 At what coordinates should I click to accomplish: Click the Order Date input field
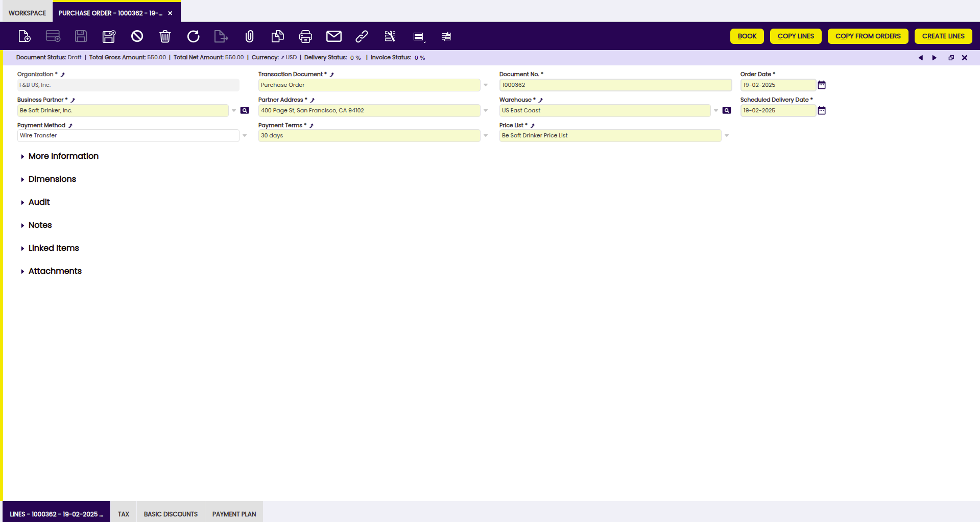[x=778, y=85]
